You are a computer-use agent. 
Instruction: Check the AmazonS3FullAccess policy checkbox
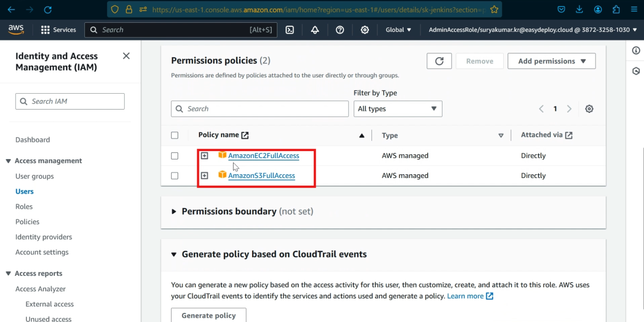pos(174,175)
